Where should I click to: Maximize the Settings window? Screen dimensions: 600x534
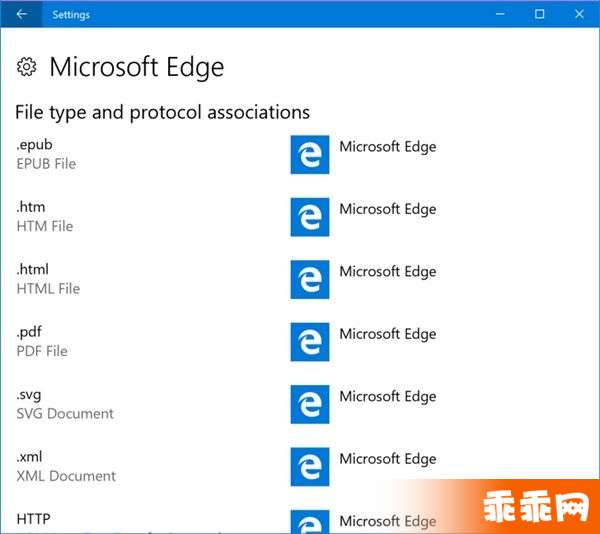540,14
